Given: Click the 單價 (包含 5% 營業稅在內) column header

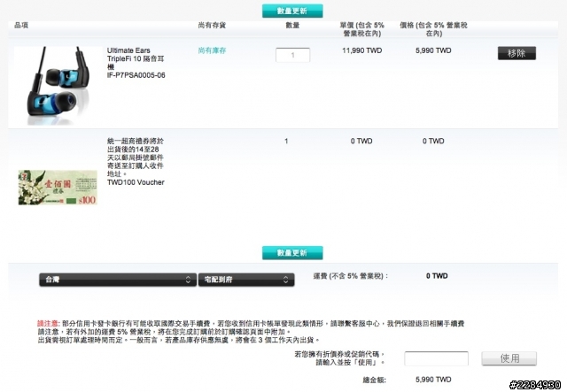Looking at the screenshot, I should click(x=362, y=29).
